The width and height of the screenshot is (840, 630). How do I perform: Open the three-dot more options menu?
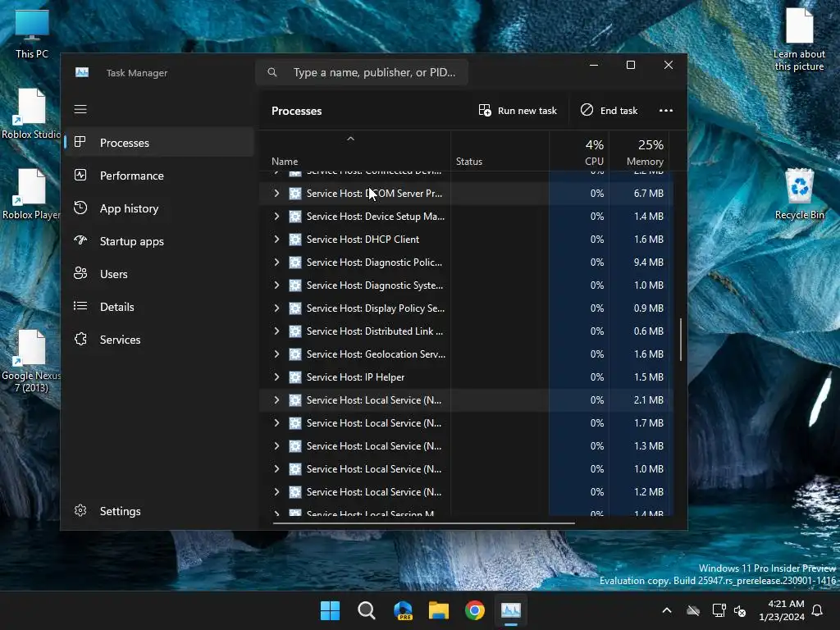pyautogui.click(x=666, y=111)
